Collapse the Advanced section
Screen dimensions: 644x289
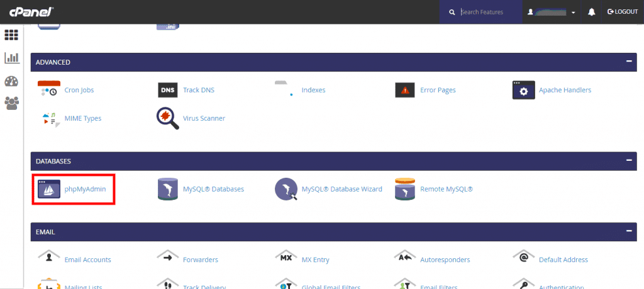(628, 62)
